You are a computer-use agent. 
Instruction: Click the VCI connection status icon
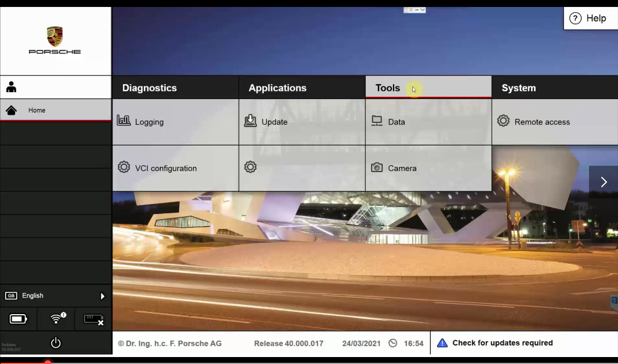(x=93, y=319)
